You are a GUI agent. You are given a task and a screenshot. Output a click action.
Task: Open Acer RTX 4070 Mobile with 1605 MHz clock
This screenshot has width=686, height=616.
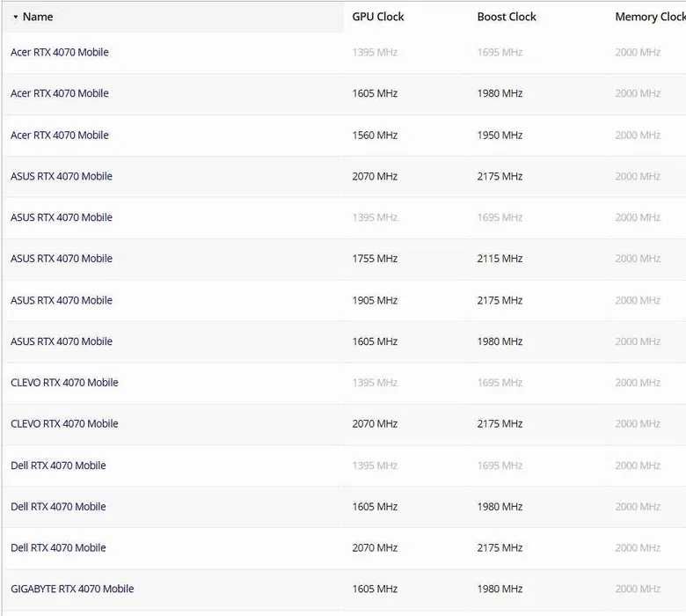click(60, 93)
